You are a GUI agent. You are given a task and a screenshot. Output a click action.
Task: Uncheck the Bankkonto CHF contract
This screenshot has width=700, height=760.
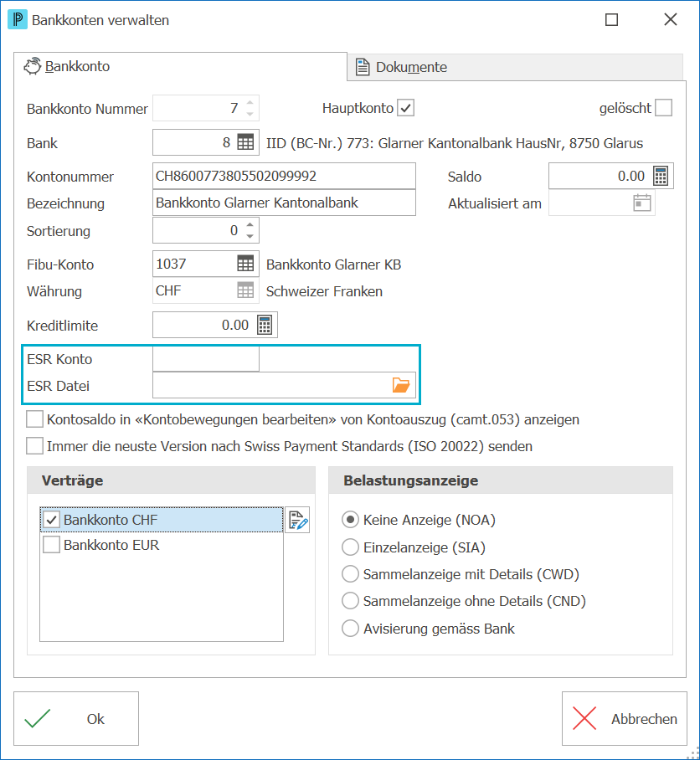pyautogui.click(x=51, y=520)
